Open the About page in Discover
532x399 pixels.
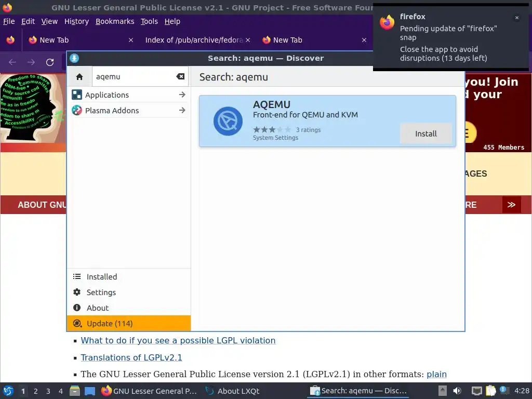(129, 308)
